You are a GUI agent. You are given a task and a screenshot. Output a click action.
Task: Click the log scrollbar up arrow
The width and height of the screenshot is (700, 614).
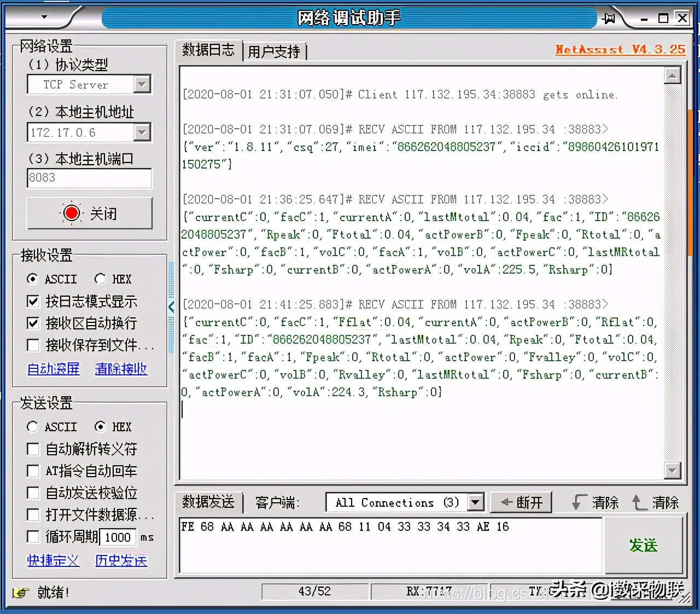tap(672, 75)
